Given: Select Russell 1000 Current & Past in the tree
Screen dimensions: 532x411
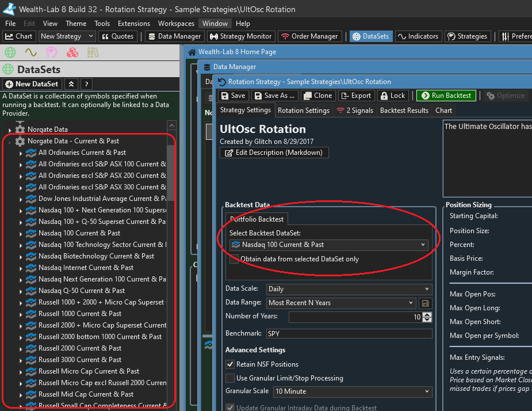Looking at the screenshot, I should pos(80,314).
